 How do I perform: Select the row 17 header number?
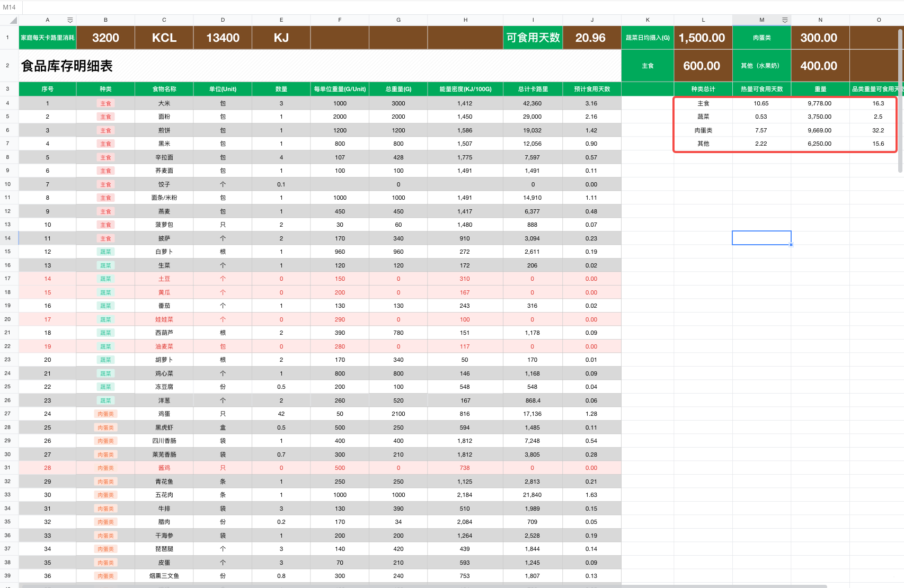[x=8, y=279]
